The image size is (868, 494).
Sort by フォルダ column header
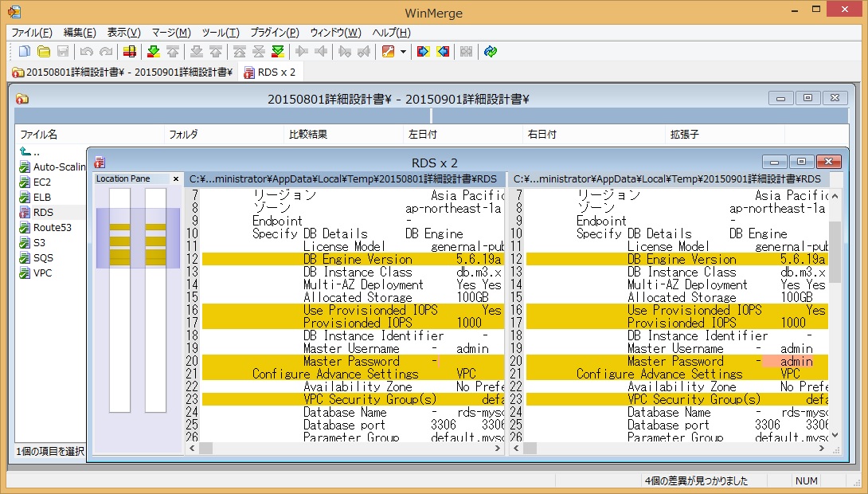pos(225,134)
